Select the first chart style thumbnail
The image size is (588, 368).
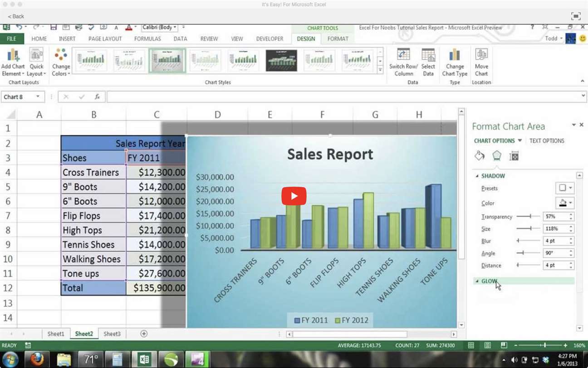tap(91, 60)
